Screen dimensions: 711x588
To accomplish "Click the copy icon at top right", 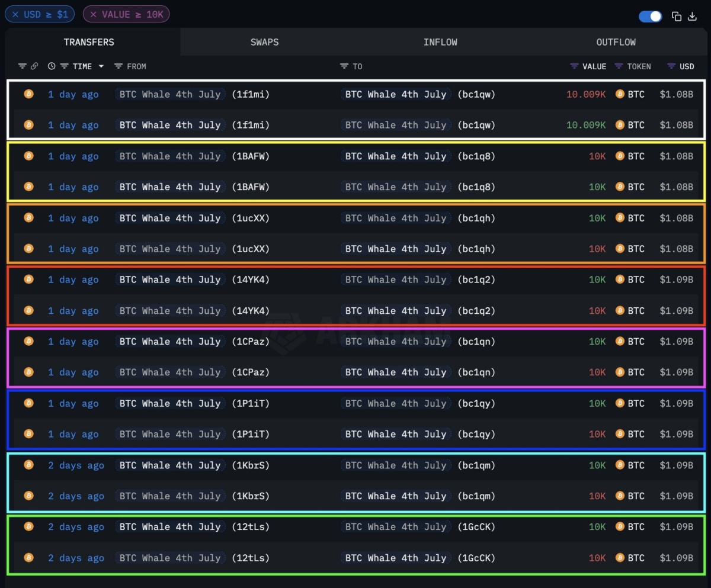I will coord(676,17).
